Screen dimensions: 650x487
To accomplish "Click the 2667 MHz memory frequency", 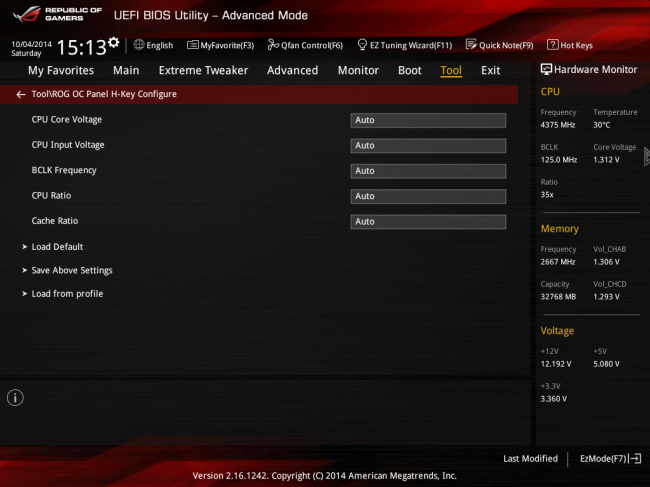I will pyautogui.click(x=558, y=262).
